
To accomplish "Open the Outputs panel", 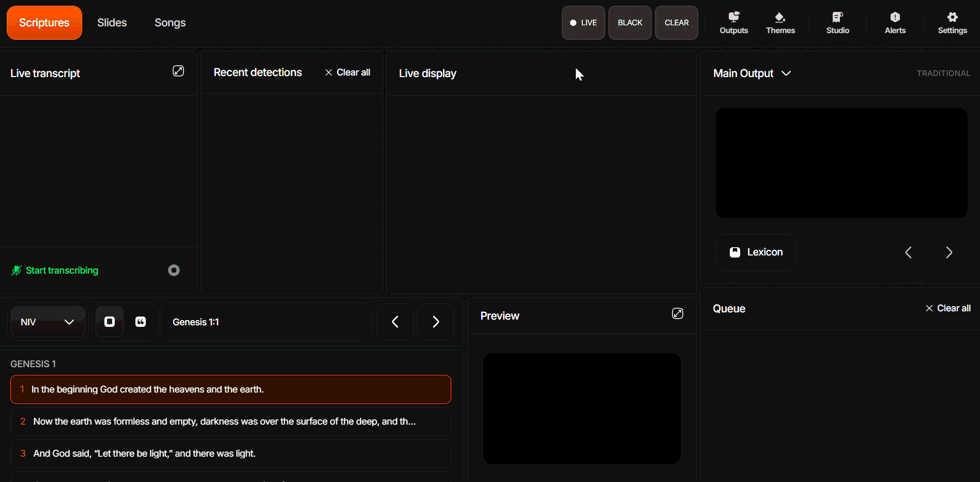I will click(x=734, y=23).
